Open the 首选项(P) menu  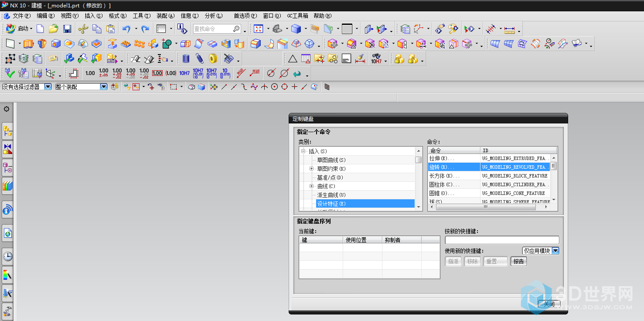click(x=245, y=16)
